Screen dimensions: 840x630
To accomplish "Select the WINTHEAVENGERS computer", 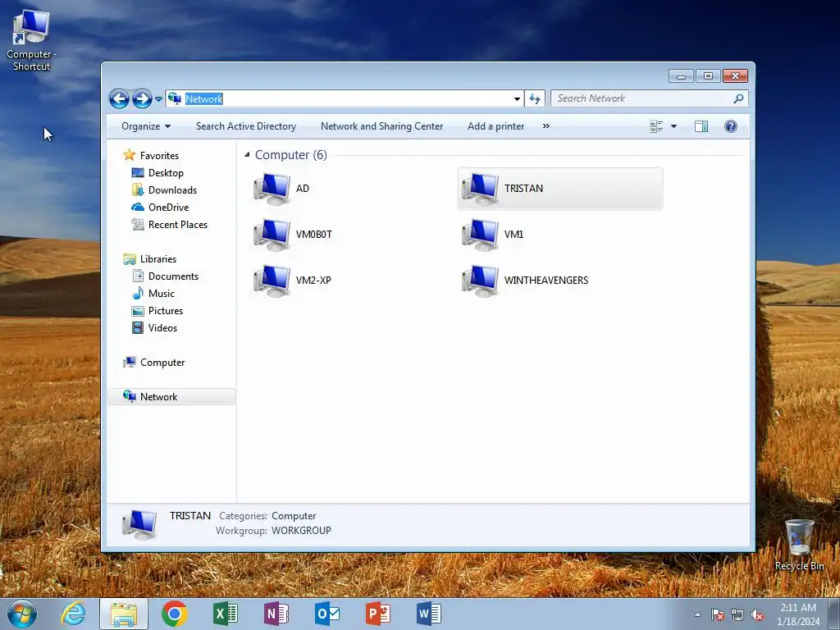I will [x=525, y=281].
